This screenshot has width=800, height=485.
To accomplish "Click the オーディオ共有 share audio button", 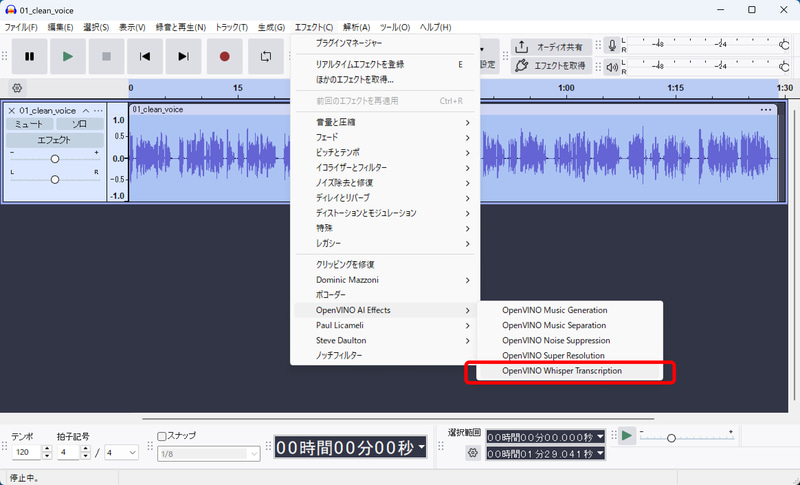I will click(551, 47).
